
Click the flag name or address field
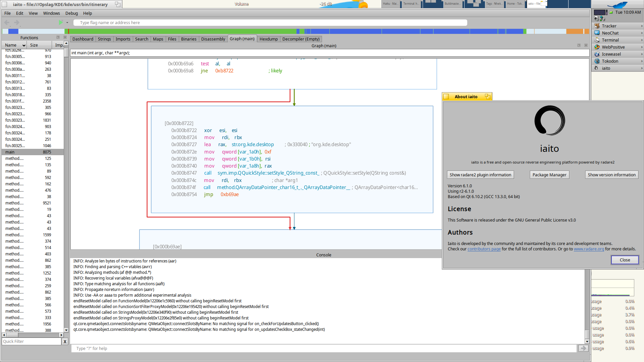click(270, 23)
